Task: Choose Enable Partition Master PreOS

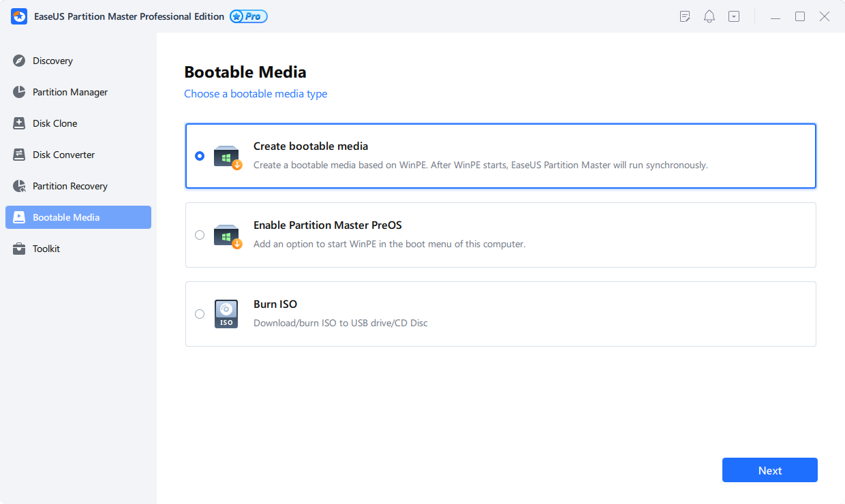Action: [x=200, y=235]
